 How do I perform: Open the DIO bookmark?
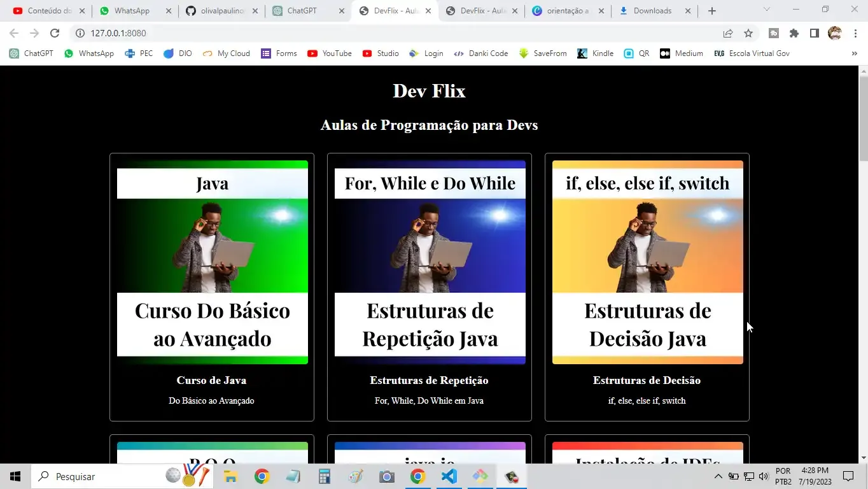[x=178, y=53]
